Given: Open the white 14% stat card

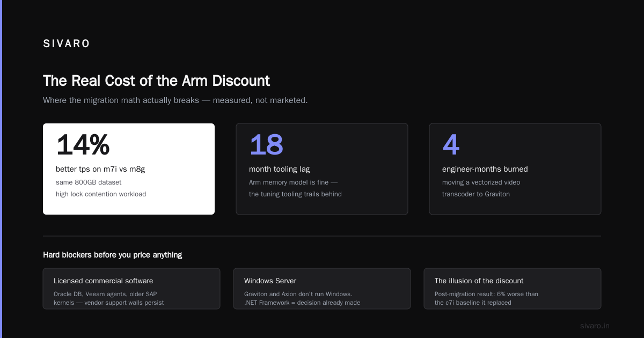Looking at the screenshot, I should [129, 169].
